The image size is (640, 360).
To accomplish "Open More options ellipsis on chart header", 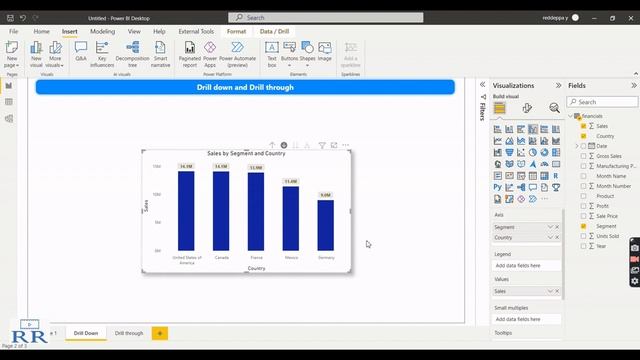I will point(346,145).
